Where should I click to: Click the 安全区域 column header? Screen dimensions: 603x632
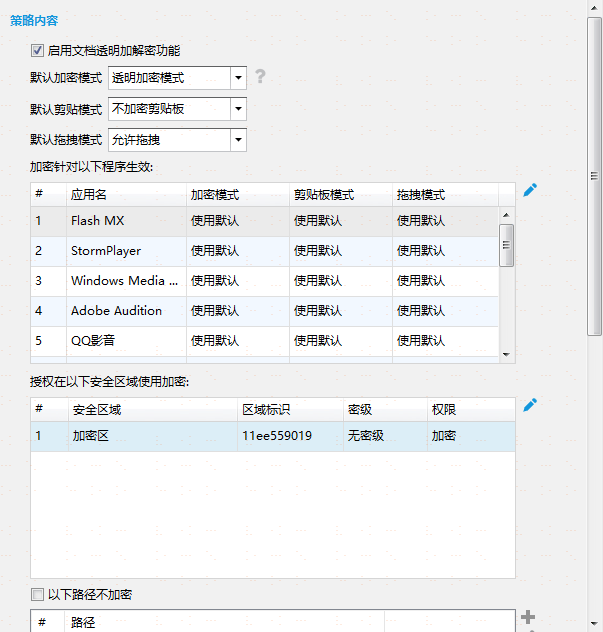tap(97, 410)
